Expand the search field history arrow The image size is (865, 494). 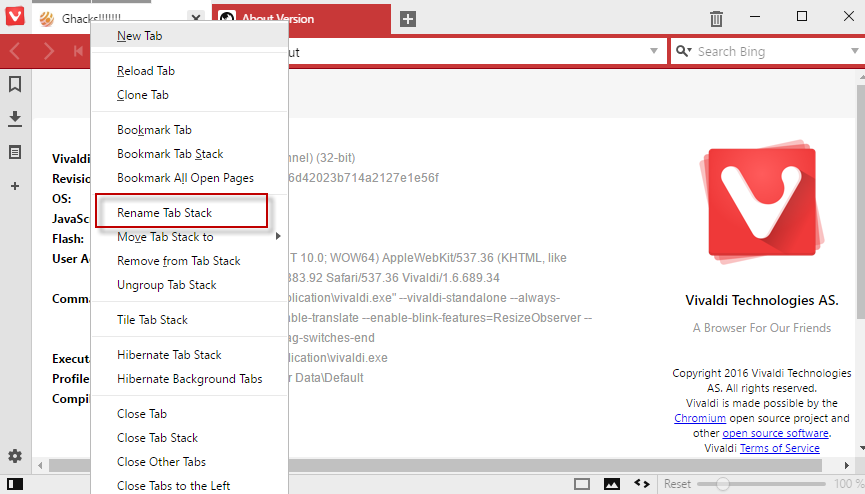pos(855,51)
